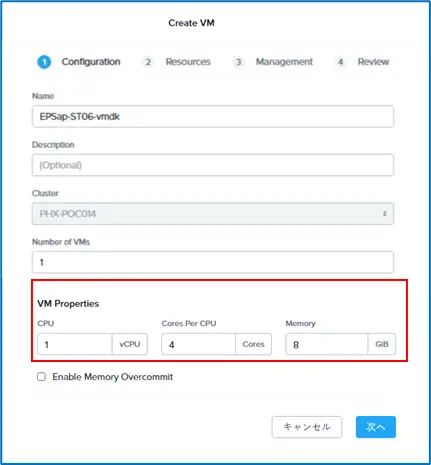The height and width of the screenshot is (465, 431).
Task: Focus the Name field EPSap-ST06-vmdk
Action: point(213,117)
